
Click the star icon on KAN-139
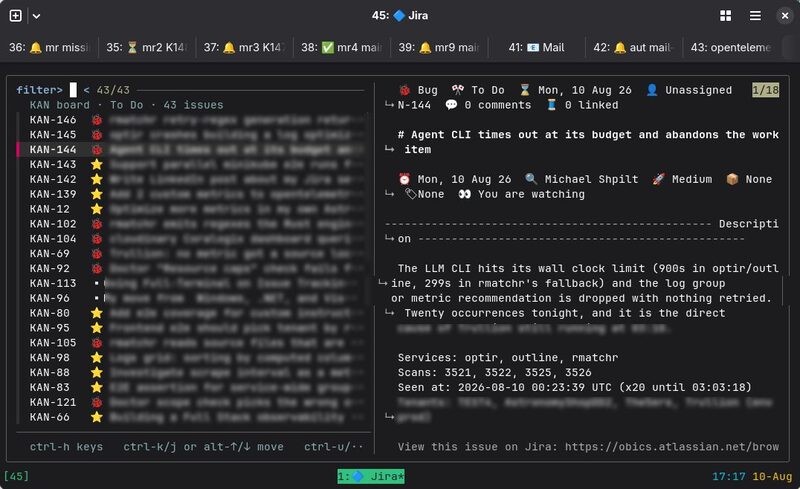96,194
